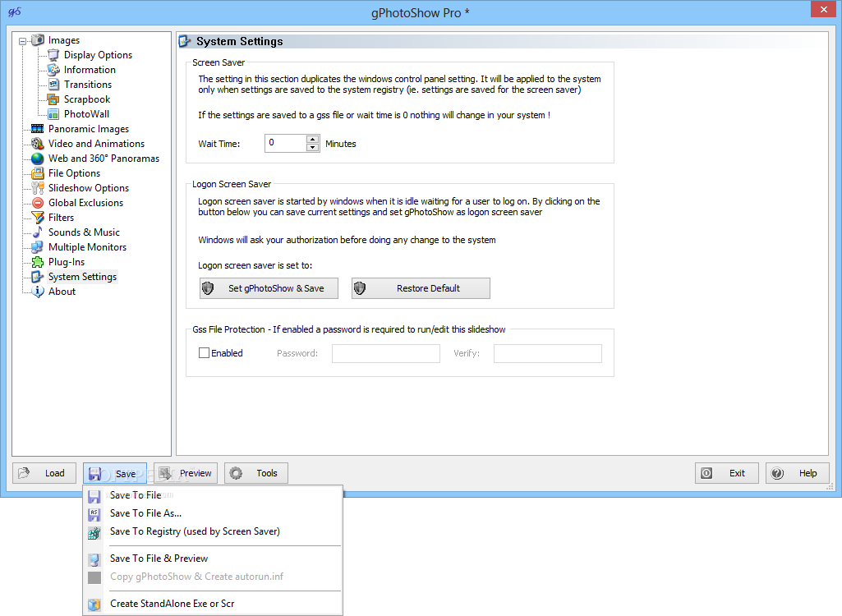Choose Save To File As... entry
This screenshot has width=842, height=616.
point(214,513)
